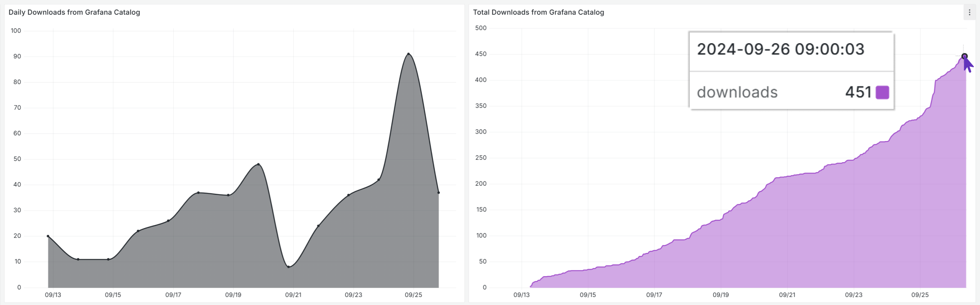Screen dimensions: 980x305
Task: Click the downloads series label in tooltip
Action: [x=737, y=92]
